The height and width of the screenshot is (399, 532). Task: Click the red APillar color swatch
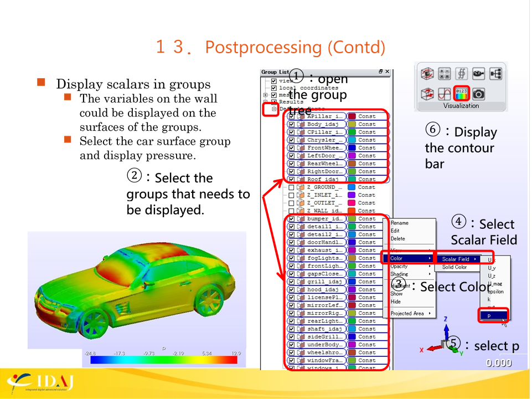tap(352, 117)
